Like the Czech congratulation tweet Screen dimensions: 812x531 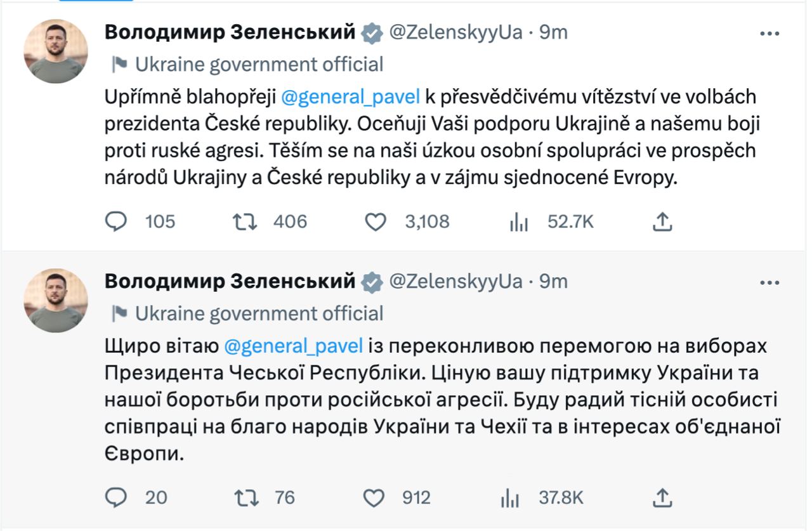click(376, 221)
